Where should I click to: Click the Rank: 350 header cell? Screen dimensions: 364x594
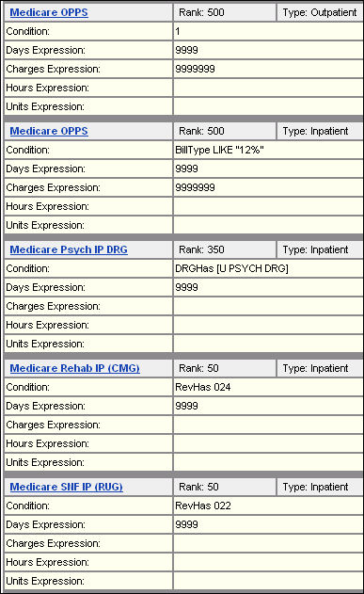pos(225,249)
